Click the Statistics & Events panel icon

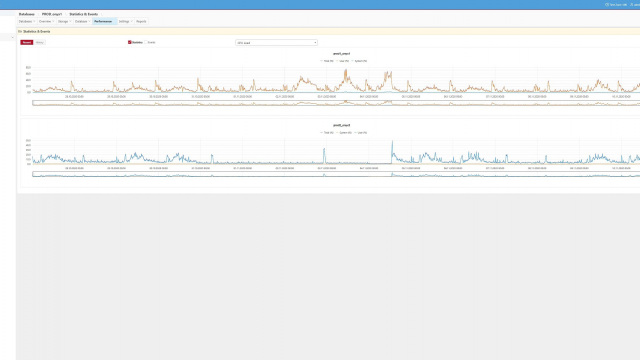pyautogui.click(x=20, y=31)
